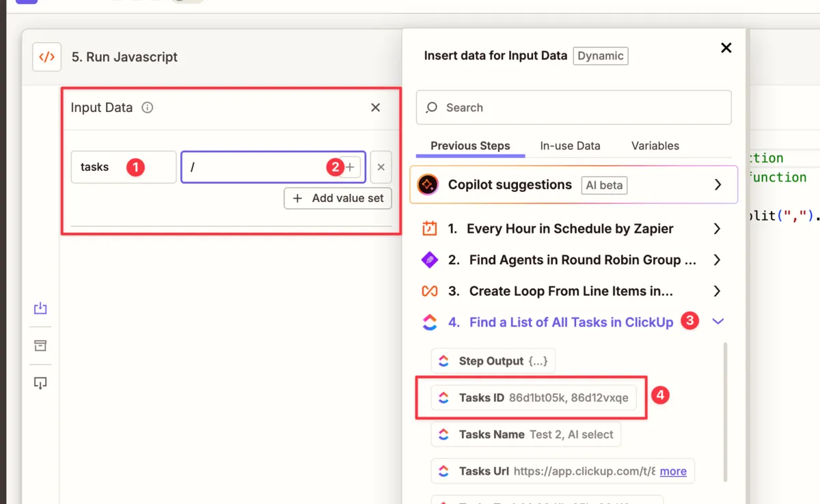The image size is (820, 504).
Task: Switch to the In-use Data tab
Action: pyautogui.click(x=570, y=146)
